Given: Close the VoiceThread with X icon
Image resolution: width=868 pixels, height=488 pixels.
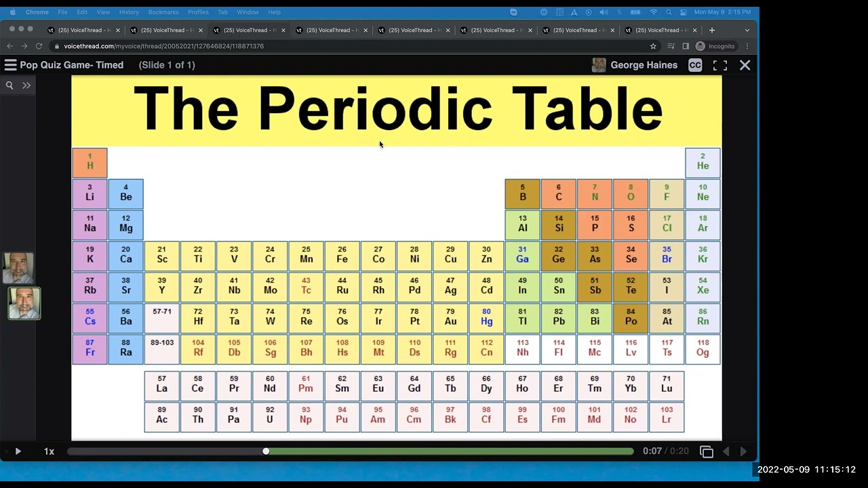Looking at the screenshot, I should click(745, 65).
